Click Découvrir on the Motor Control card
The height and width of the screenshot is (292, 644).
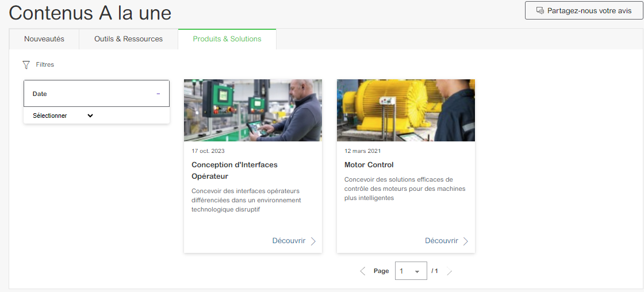pyautogui.click(x=442, y=241)
